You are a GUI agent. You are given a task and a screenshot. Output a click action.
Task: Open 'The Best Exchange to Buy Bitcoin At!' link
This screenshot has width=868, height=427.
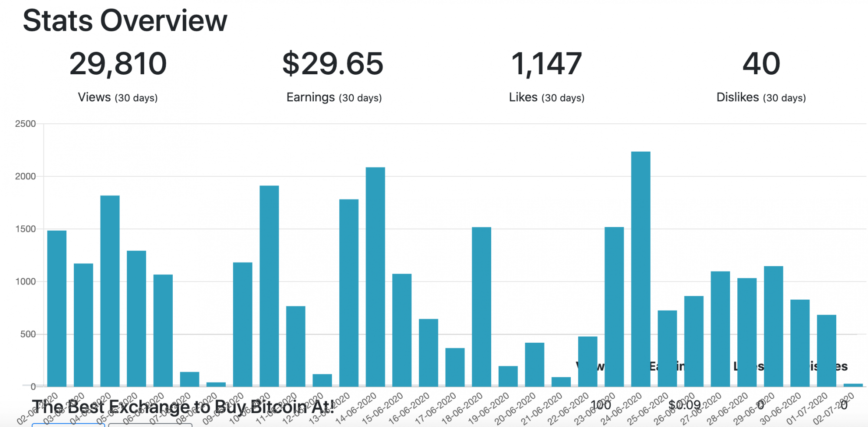click(183, 407)
